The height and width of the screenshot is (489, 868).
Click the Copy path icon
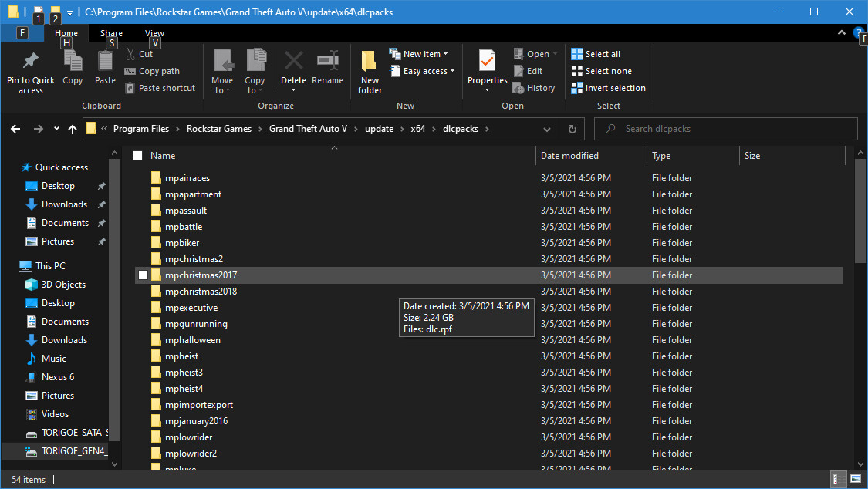click(x=130, y=71)
